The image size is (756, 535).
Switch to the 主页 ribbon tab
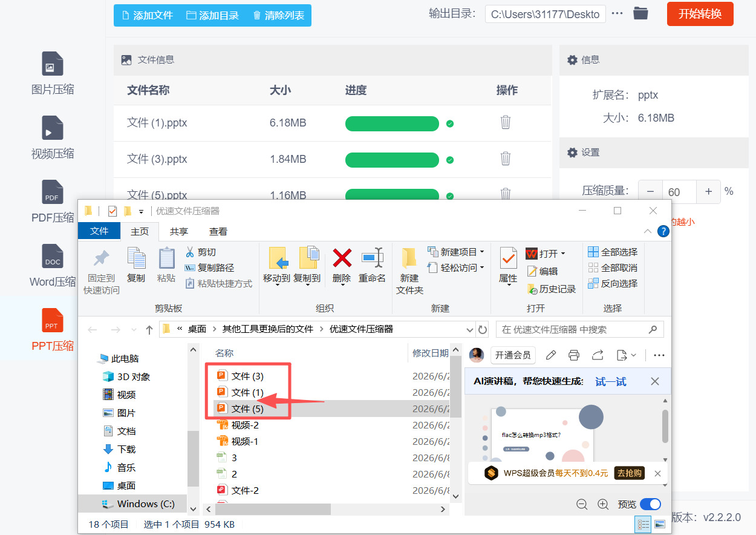click(140, 231)
